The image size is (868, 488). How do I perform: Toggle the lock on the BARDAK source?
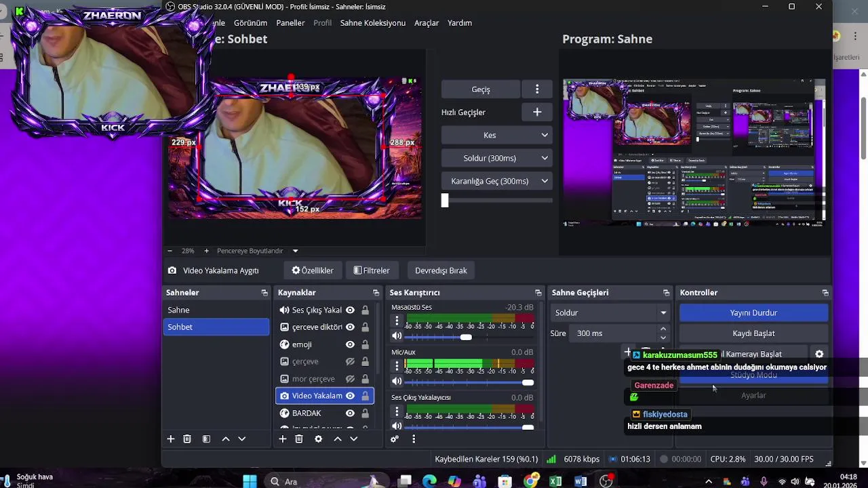(x=365, y=413)
